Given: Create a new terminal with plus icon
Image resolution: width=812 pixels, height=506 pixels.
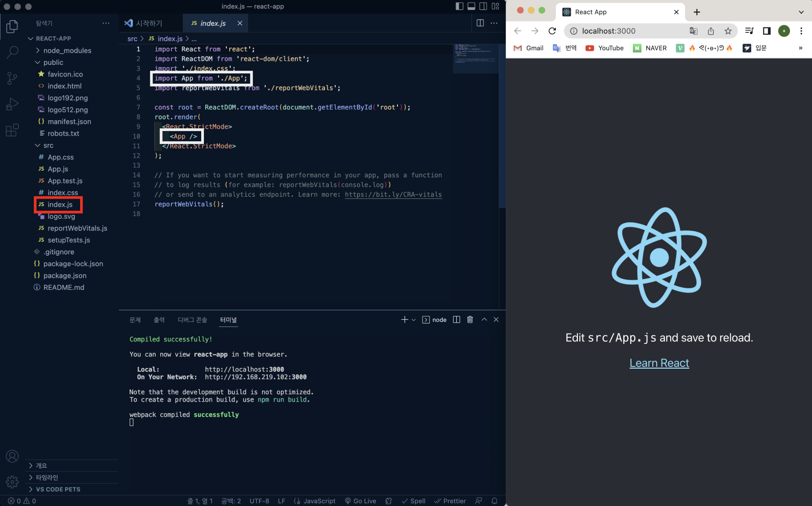Looking at the screenshot, I should [404, 320].
